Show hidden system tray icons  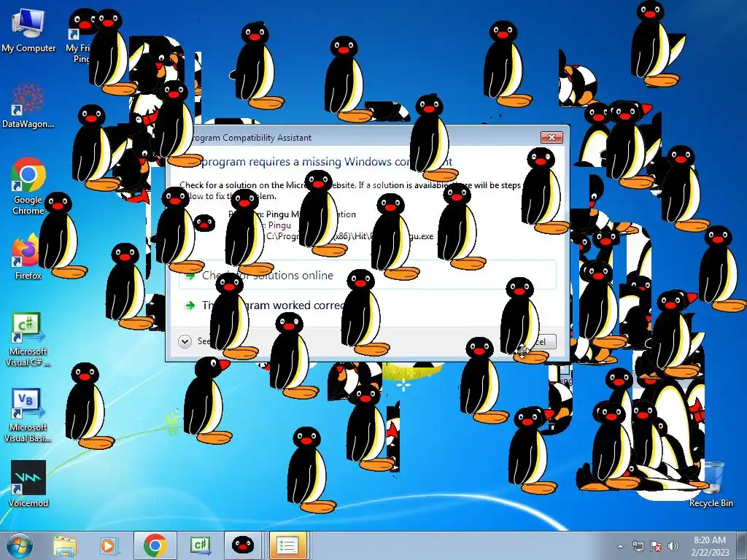pos(620,546)
